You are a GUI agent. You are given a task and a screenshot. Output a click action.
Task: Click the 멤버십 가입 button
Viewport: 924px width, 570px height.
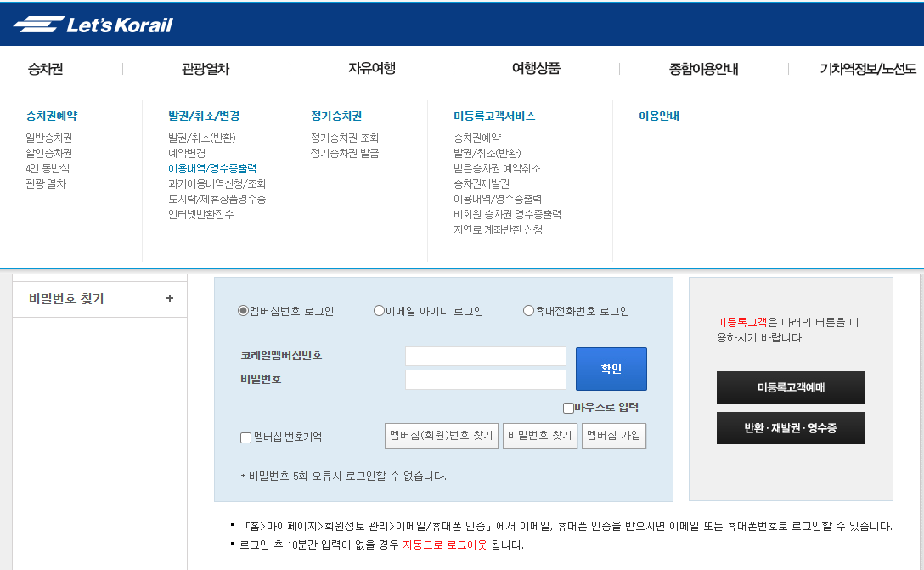click(613, 435)
